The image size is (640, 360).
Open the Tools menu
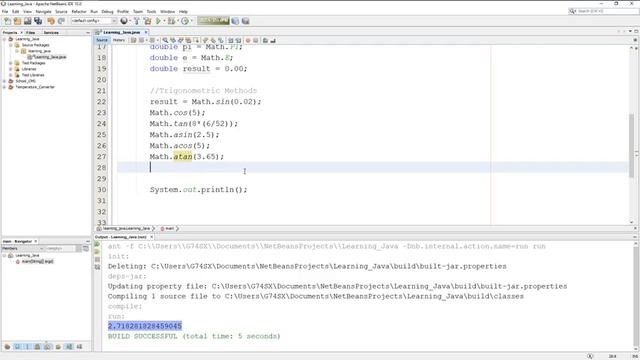pos(151,11)
